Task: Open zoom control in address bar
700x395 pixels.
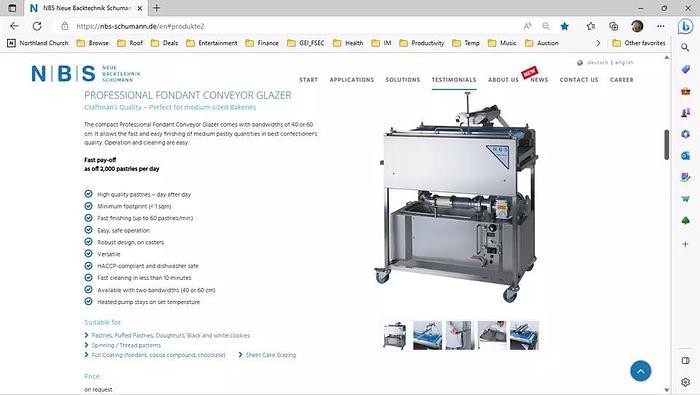Action: [546, 26]
